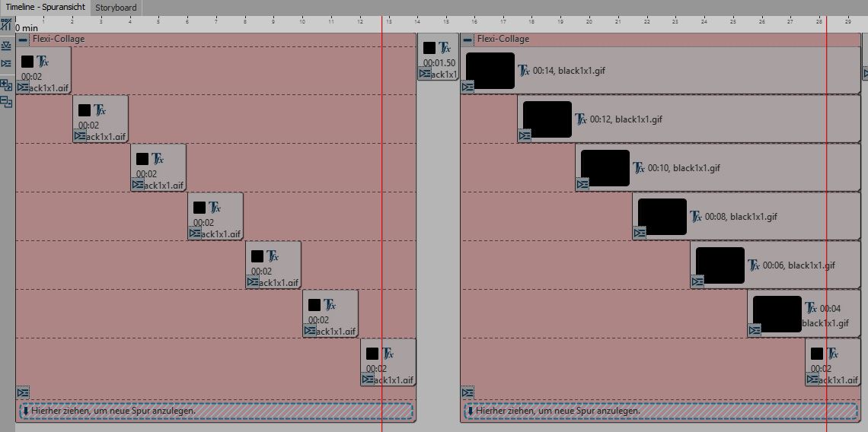Click the Tfx text effect icon on 00:14 clip
Viewport: 868px width, 432px height.
(524, 71)
